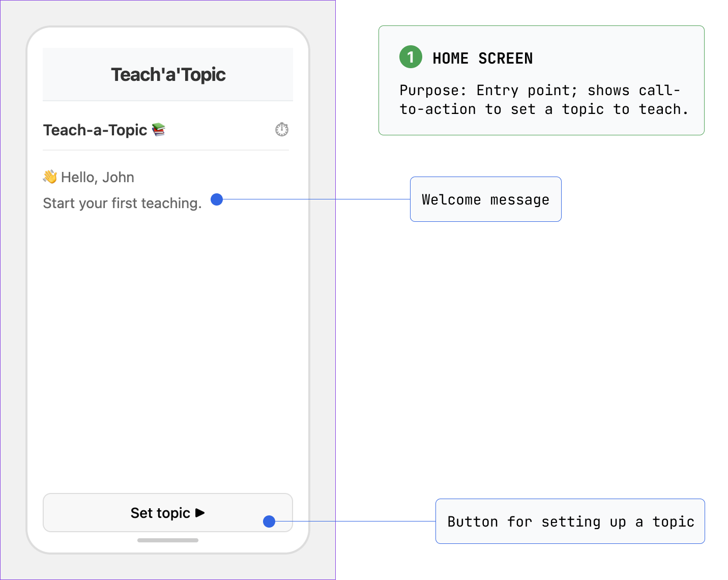Image resolution: width=728 pixels, height=580 pixels.
Task: Click the books emoji beside Teach-a-Topic
Action: pyautogui.click(x=159, y=130)
